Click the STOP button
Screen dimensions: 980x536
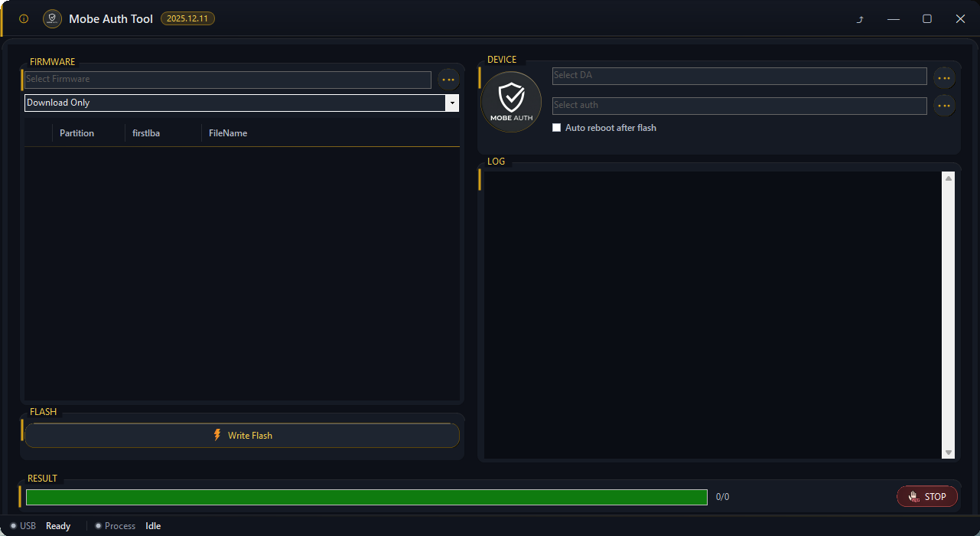[x=927, y=496]
